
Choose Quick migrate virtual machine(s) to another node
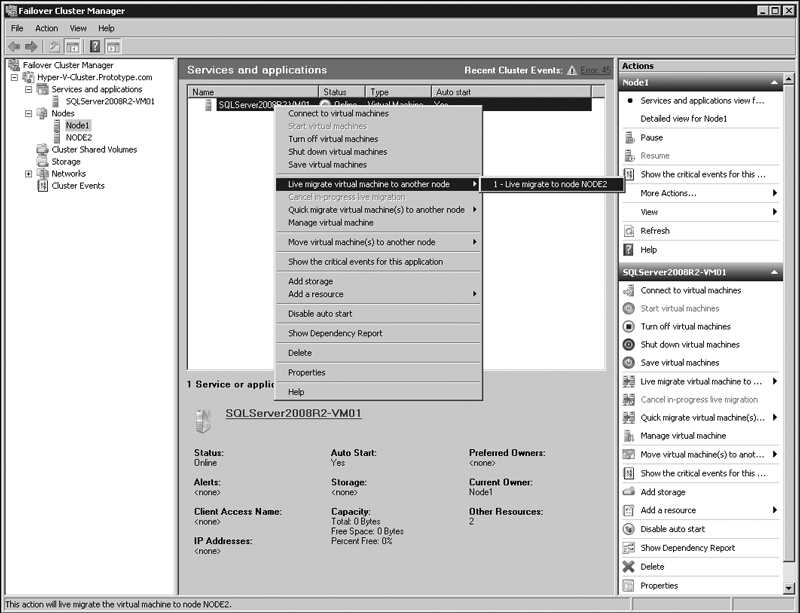(378, 210)
